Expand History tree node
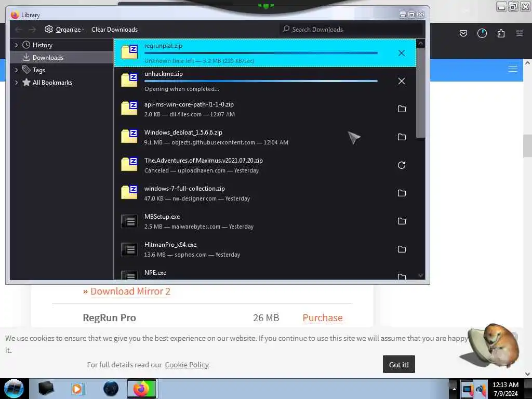Screen dimensions: 532x399 [16, 45]
